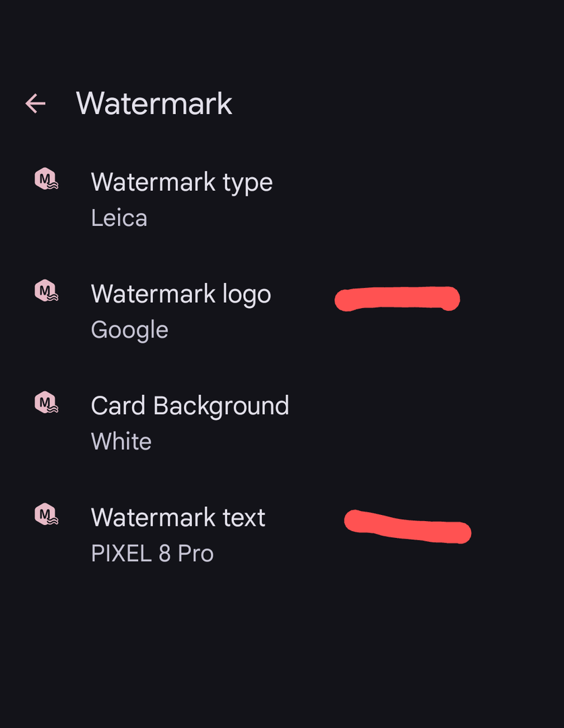Open the Watermark logo setting
The image size is (564, 728).
point(181,294)
